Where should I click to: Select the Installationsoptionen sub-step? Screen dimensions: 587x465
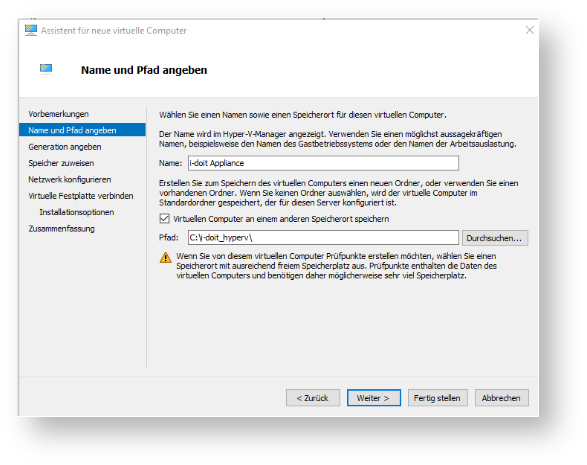[x=77, y=212]
